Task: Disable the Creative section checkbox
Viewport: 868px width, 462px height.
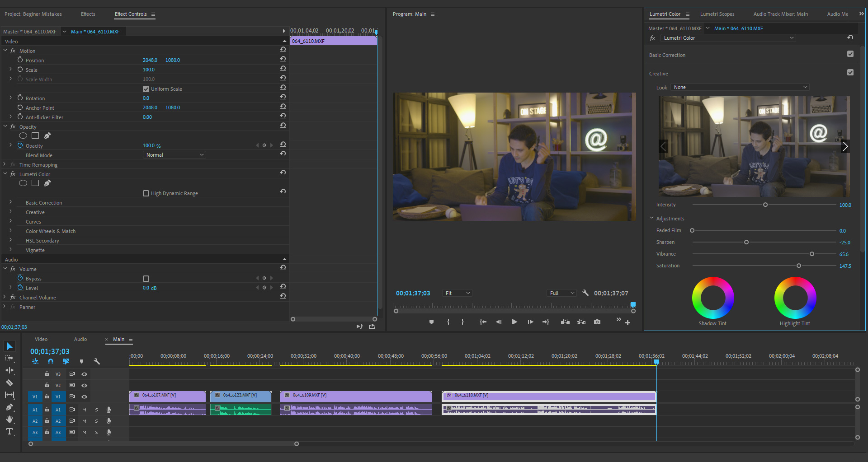Action: point(850,72)
